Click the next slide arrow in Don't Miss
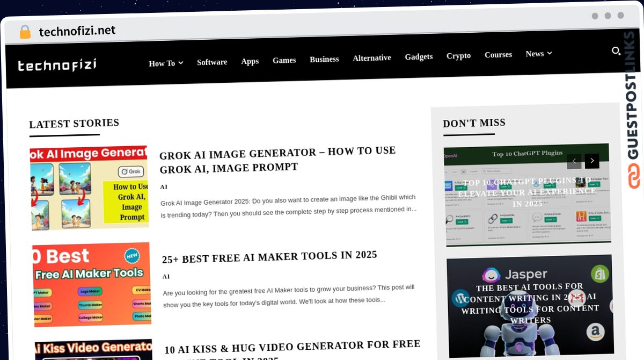This screenshot has height=360, width=644. click(x=592, y=161)
